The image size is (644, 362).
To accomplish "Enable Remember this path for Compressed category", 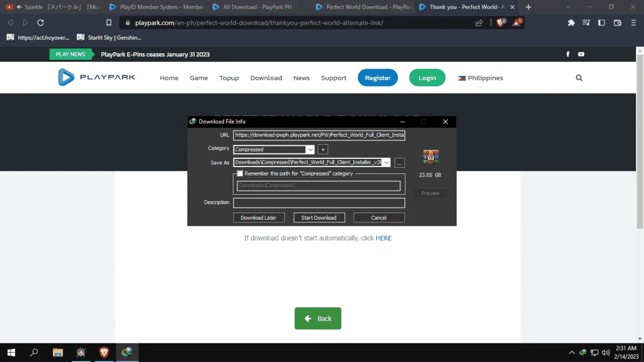I will (240, 173).
